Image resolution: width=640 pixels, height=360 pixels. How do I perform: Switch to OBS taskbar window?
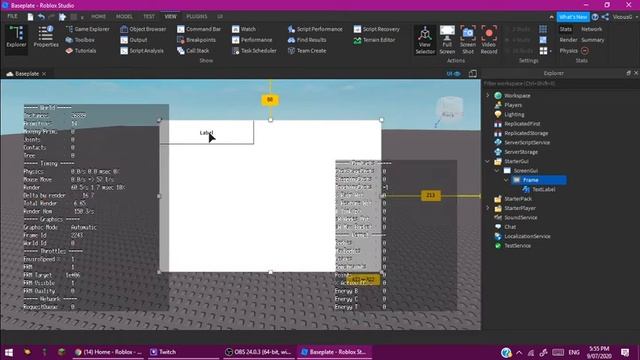click(258, 352)
